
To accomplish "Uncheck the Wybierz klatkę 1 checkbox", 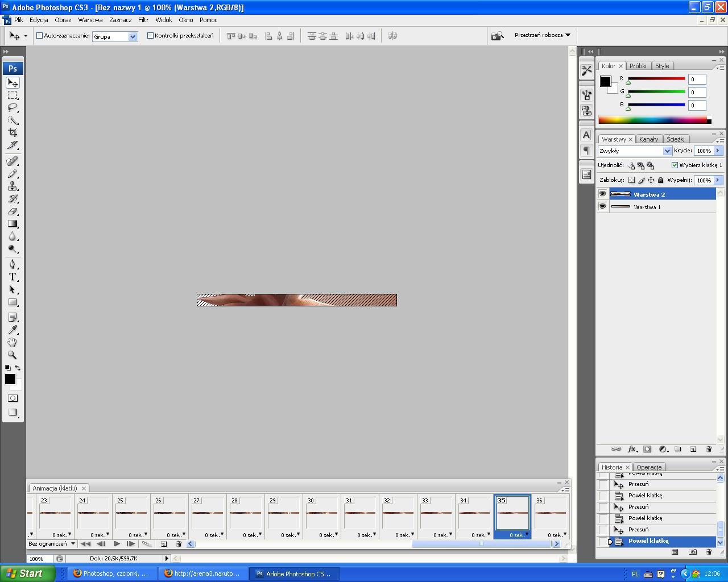I will (675, 165).
